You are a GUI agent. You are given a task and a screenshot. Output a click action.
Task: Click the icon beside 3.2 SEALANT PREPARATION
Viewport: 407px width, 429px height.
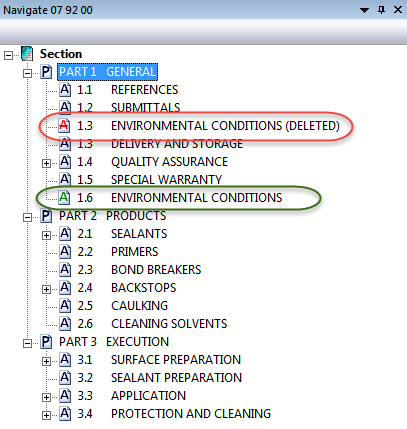[65, 378]
